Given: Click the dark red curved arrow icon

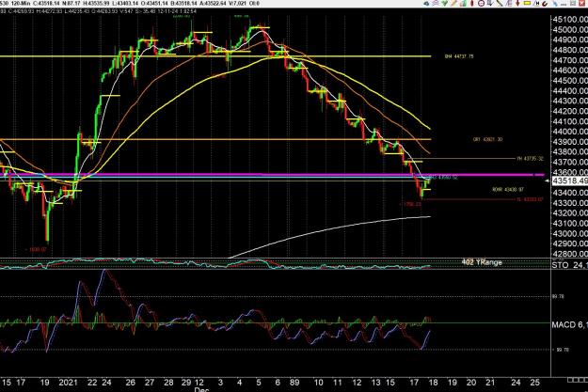Looking at the screenshot, I should pos(545,4).
